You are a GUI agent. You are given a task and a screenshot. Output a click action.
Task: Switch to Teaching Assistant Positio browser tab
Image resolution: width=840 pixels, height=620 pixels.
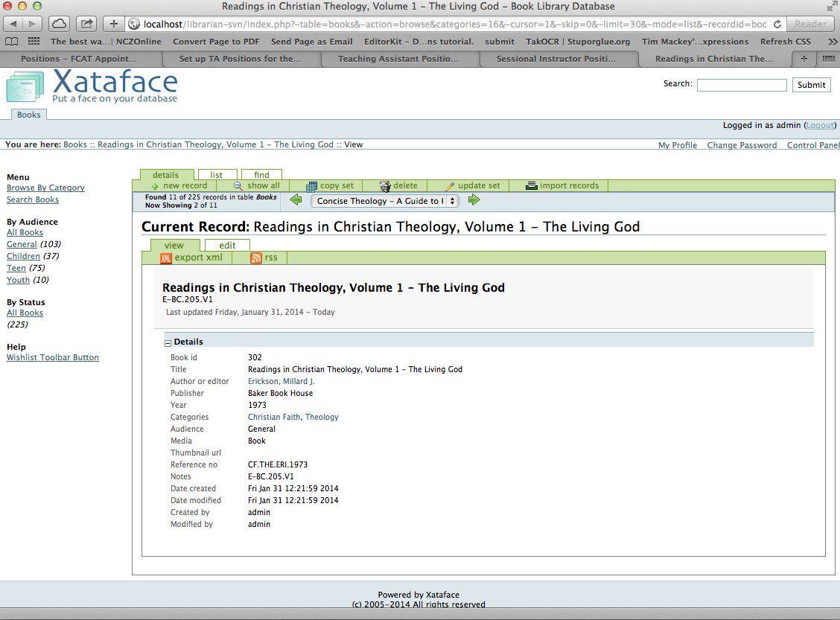pyautogui.click(x=398, y=59)
